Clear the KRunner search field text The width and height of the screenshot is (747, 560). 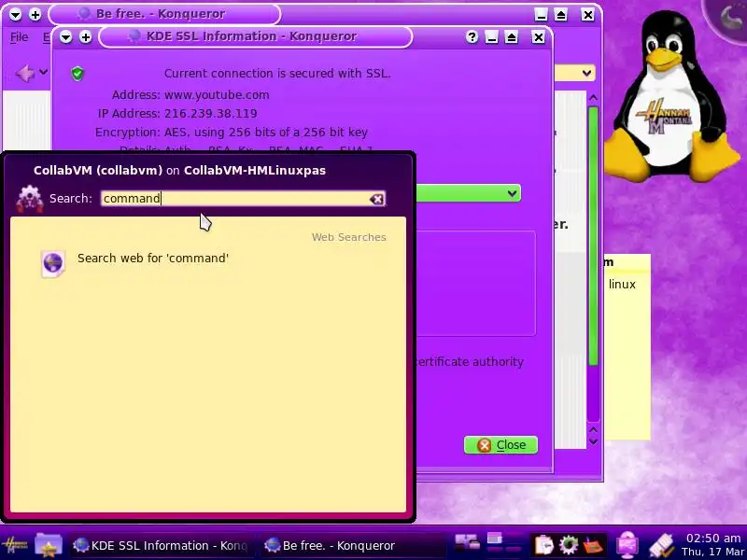(x=376, y=199)
